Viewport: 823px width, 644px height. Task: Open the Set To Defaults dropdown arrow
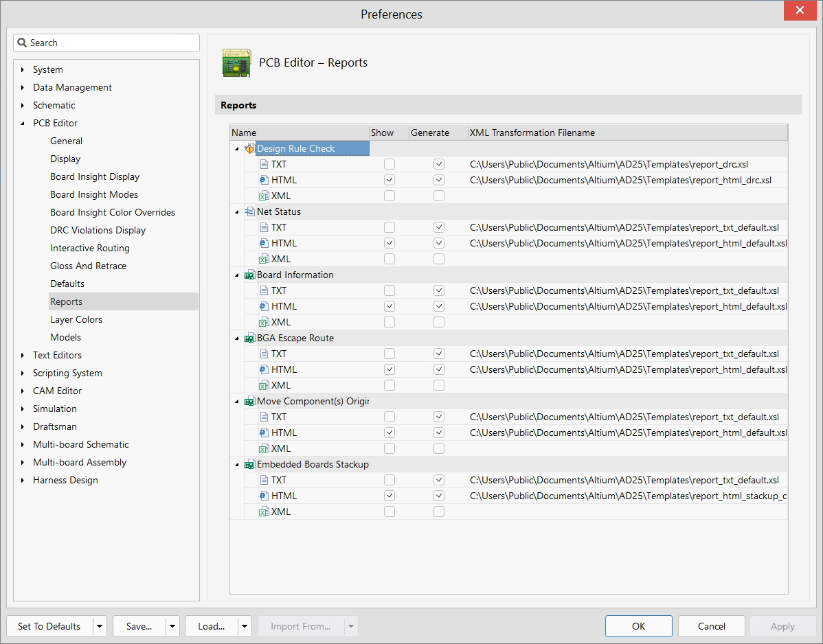tap(100, 626)
